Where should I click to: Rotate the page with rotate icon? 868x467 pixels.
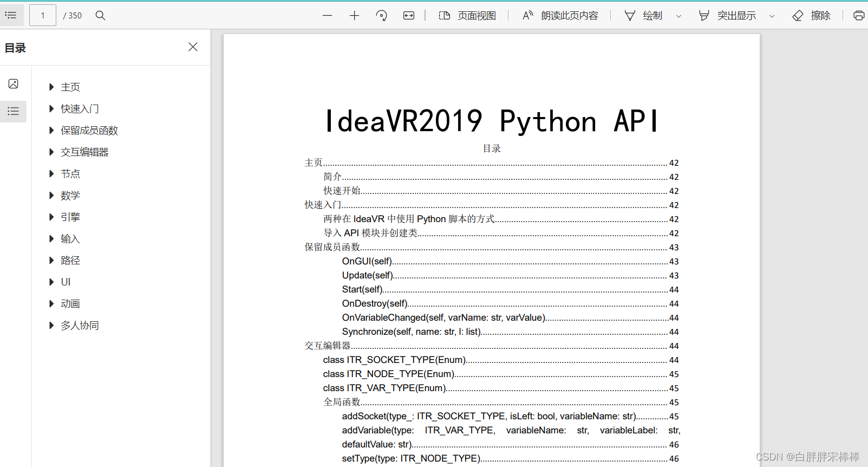tap(381, 16)
